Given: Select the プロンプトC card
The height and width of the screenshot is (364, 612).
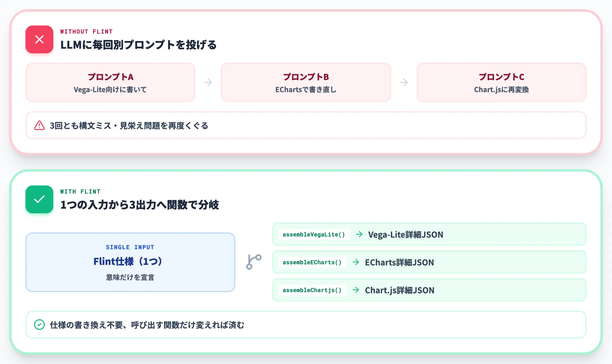Looking at the screenshot, I should point(502,82).
